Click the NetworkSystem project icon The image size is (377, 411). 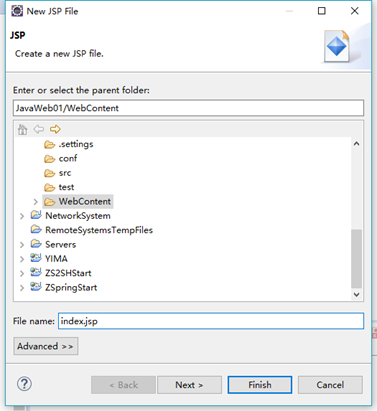click(x=36, y=215)
